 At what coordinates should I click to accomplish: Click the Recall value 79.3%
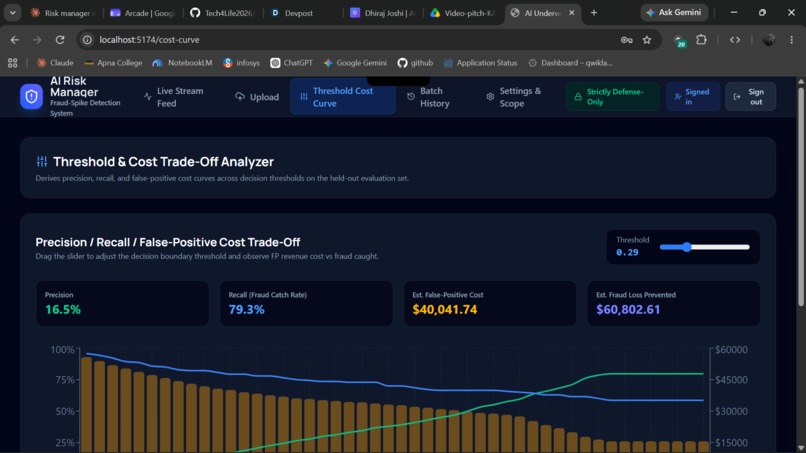click(246, 310)
